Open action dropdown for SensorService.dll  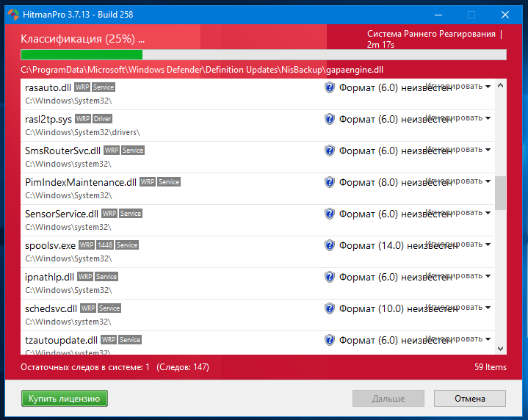[488, 213]
